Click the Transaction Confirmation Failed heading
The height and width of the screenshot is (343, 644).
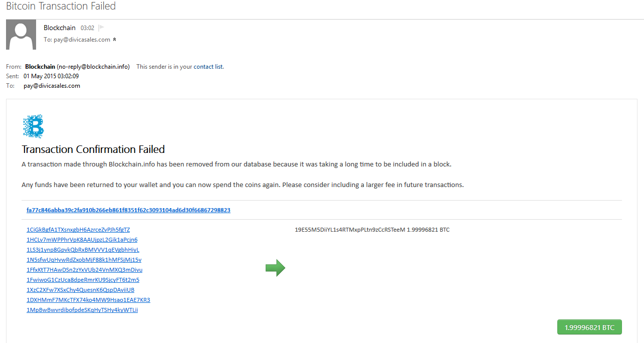coord(93,149)
